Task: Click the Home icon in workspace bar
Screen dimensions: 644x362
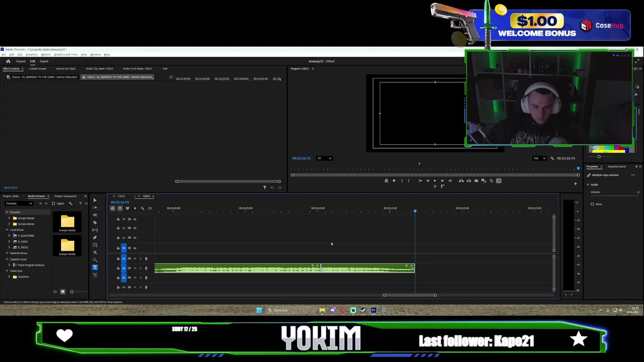Action: click(x=8, y=61)
